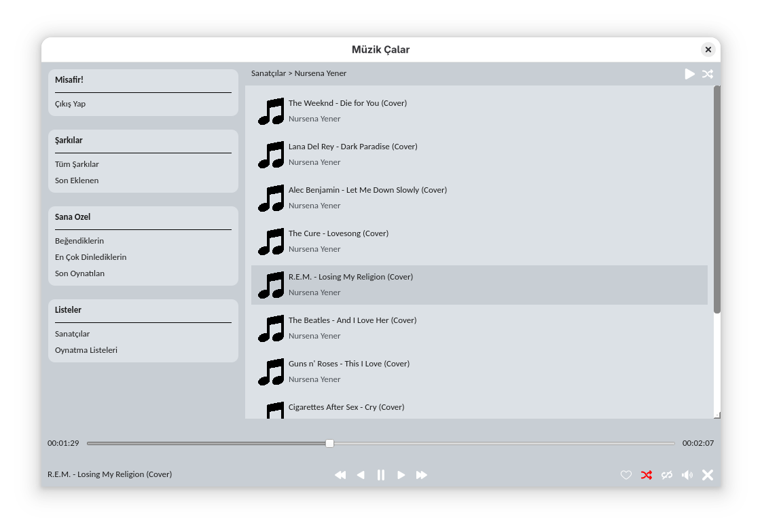Select Guns n' Roses - This I Love (Cover)
The height and width of the screenshot is (532, 762).
pyautogui.click(x=479, y=372)
